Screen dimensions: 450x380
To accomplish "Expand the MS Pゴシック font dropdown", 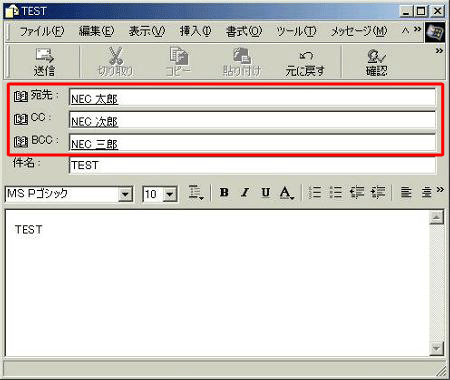I will (125, 194).
